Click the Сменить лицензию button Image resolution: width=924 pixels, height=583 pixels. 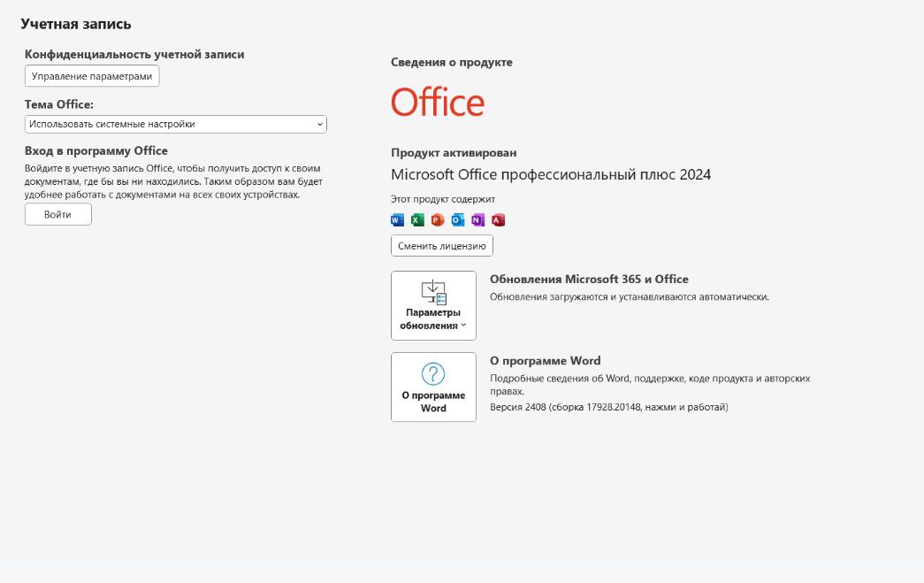coord(442,246)
